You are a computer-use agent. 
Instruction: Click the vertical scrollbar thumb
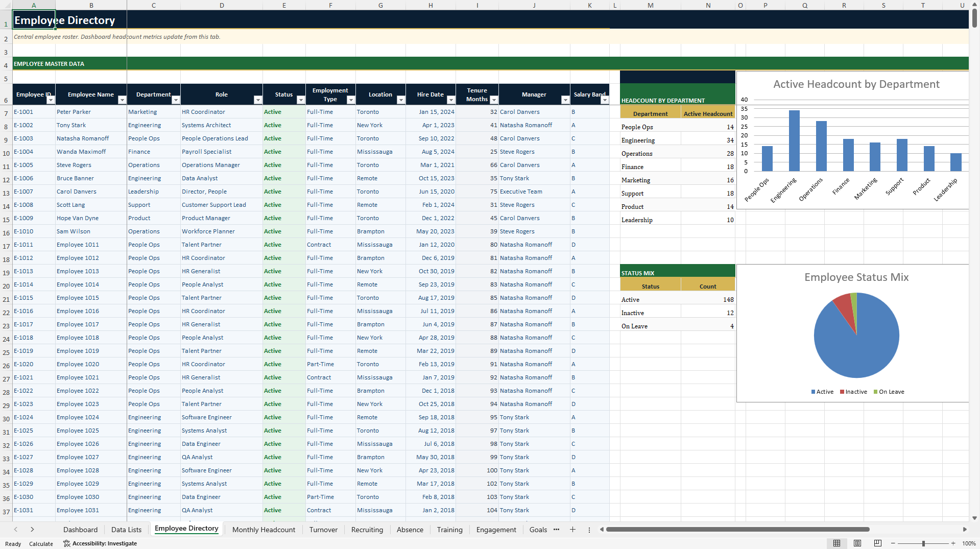(x=974, y=18)
